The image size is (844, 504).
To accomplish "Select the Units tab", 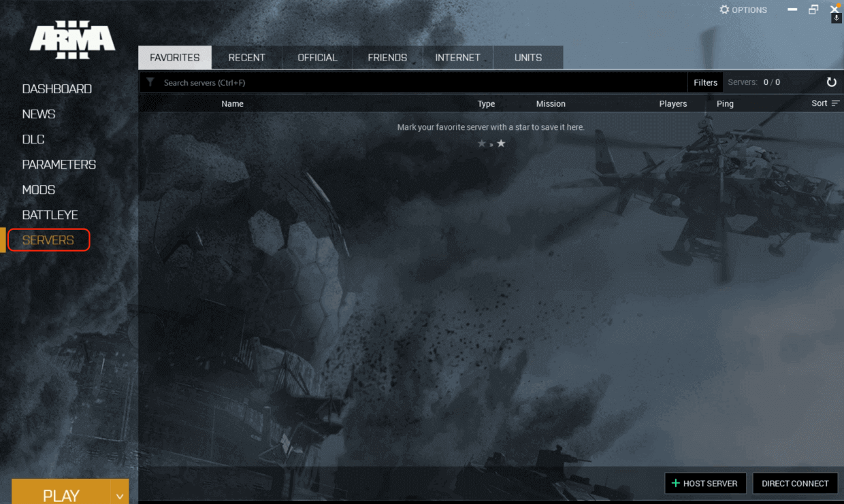I will [528, 58].
